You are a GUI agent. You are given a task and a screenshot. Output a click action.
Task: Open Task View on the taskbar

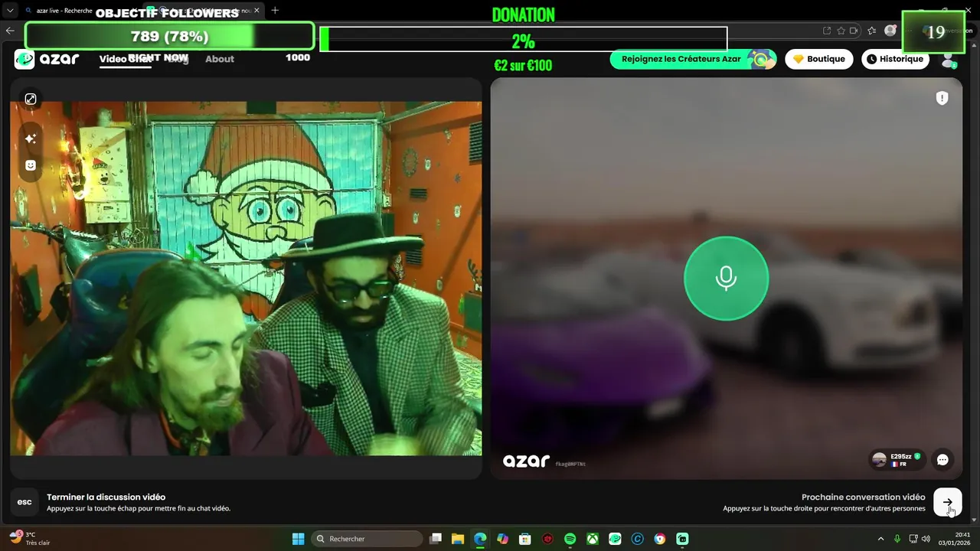click(436, 539)
